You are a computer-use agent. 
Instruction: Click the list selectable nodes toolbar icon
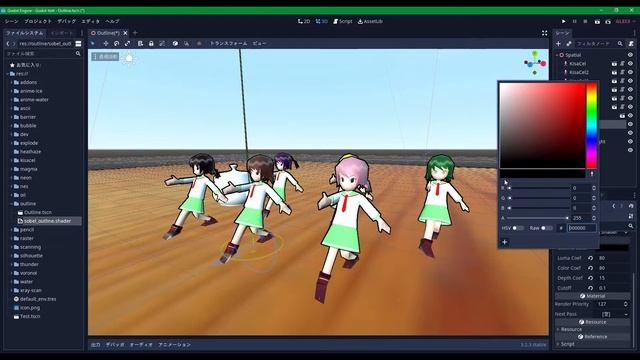coord(140,43)
